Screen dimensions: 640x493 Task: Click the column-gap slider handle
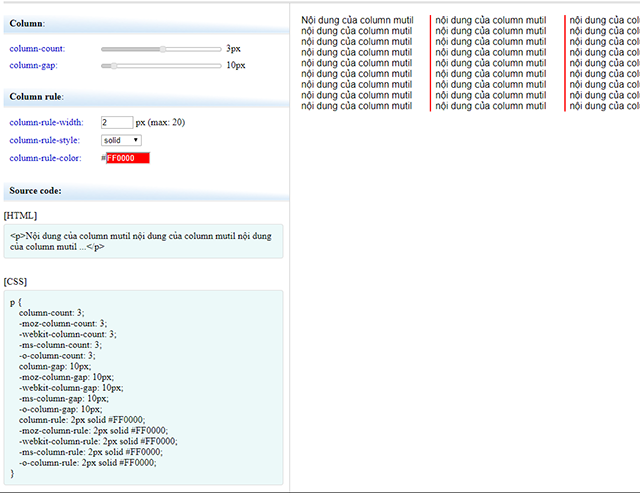point(114,66)
